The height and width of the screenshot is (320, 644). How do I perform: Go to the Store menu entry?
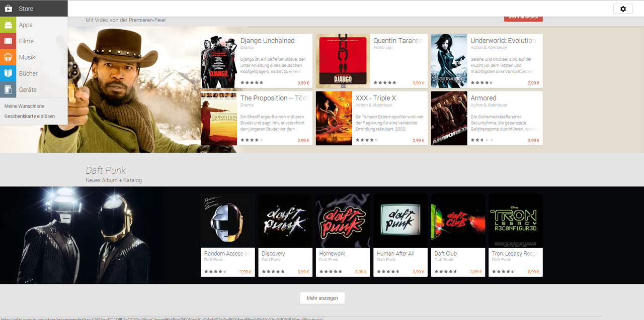pos(34,9)
